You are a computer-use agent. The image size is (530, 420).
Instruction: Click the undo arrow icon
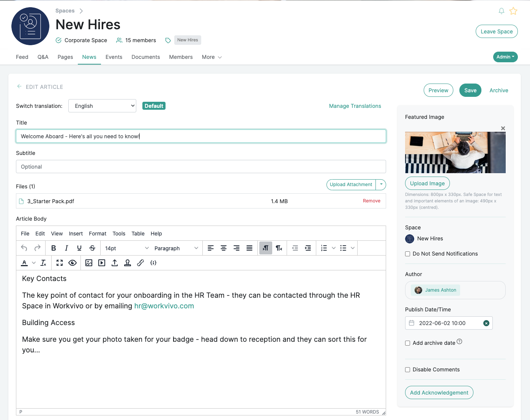(24, 248)
